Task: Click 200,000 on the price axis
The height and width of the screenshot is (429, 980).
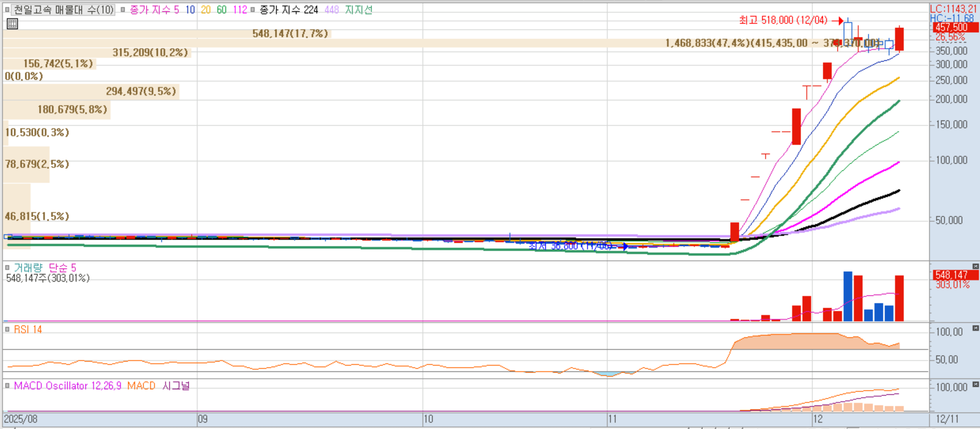Action: (x=952, y=99)
